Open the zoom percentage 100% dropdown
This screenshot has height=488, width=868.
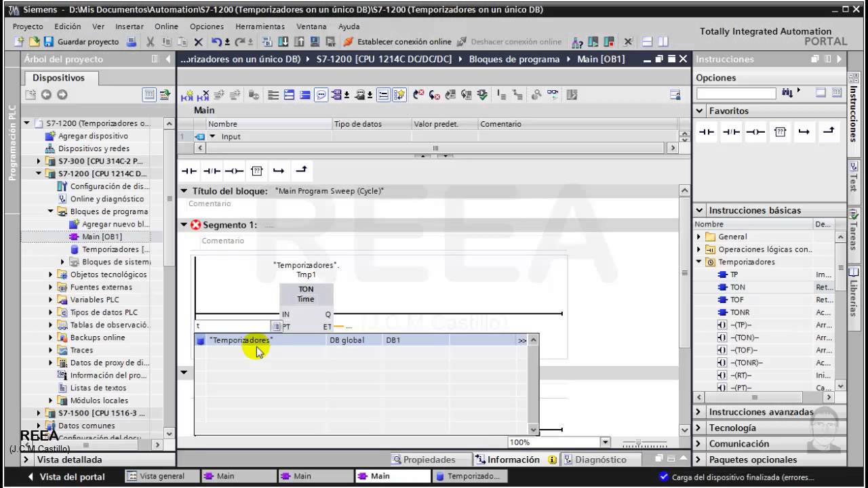(x=606, y=443)
